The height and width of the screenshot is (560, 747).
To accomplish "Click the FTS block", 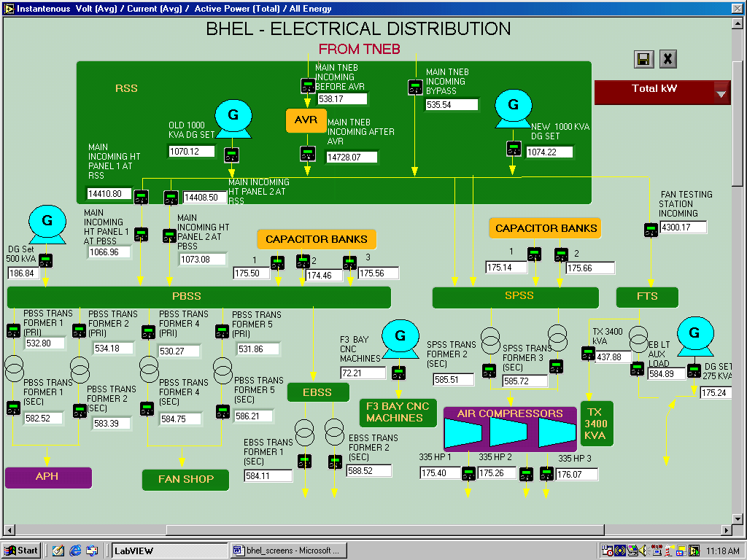I will click(x=647, y=297).
